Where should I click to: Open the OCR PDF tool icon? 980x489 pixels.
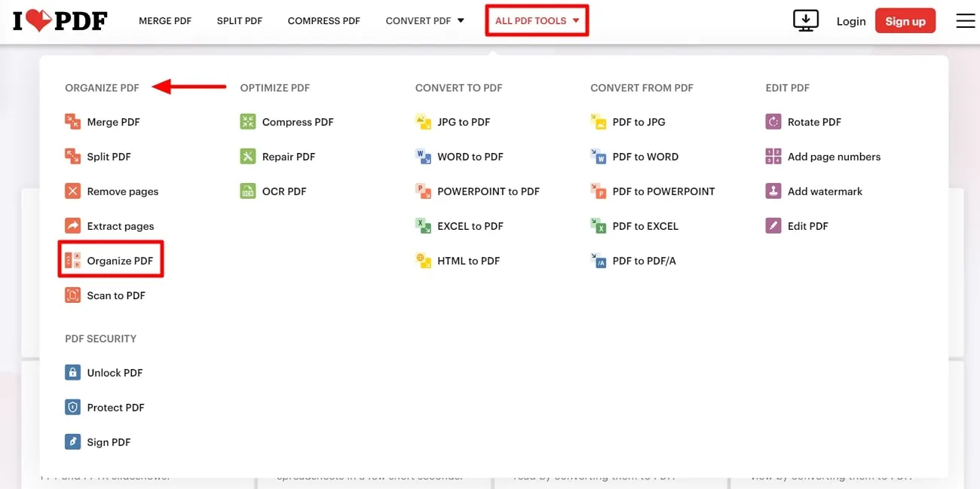[247, 191]
